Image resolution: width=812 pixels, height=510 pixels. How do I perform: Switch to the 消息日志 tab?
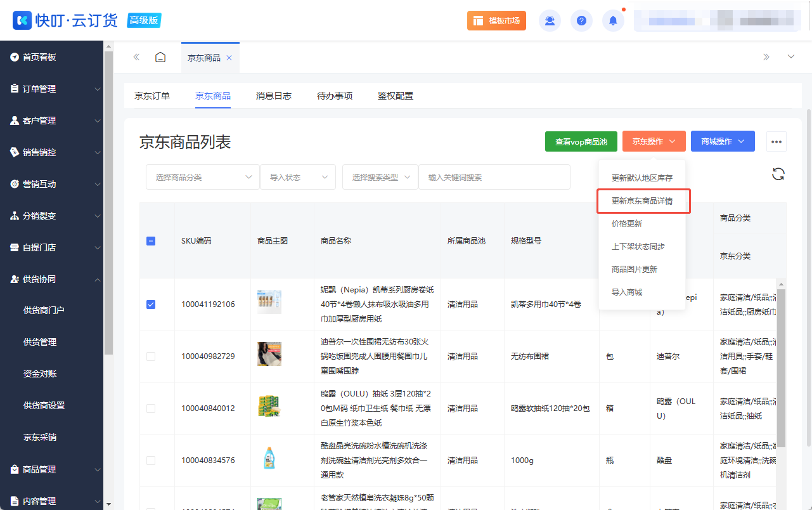tap(274, 96)
